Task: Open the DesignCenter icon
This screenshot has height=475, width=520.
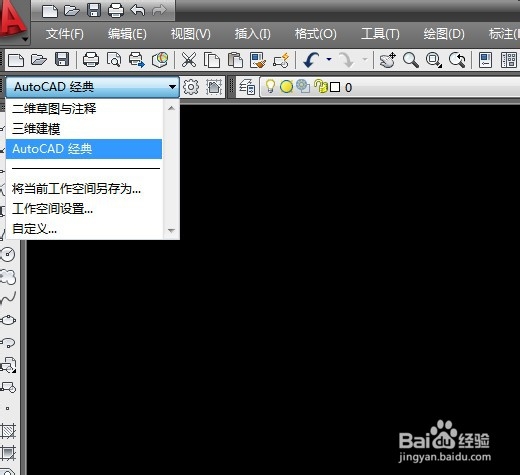Action: pyautogui.click(x=509, y=60)
